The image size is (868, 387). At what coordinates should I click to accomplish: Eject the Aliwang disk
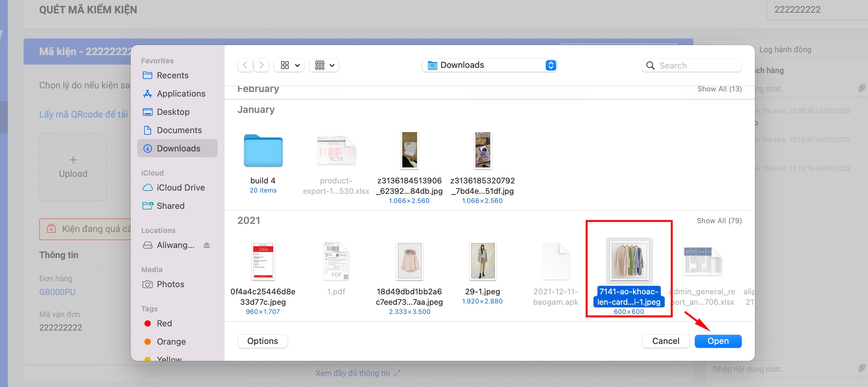[x=206, y=245]
